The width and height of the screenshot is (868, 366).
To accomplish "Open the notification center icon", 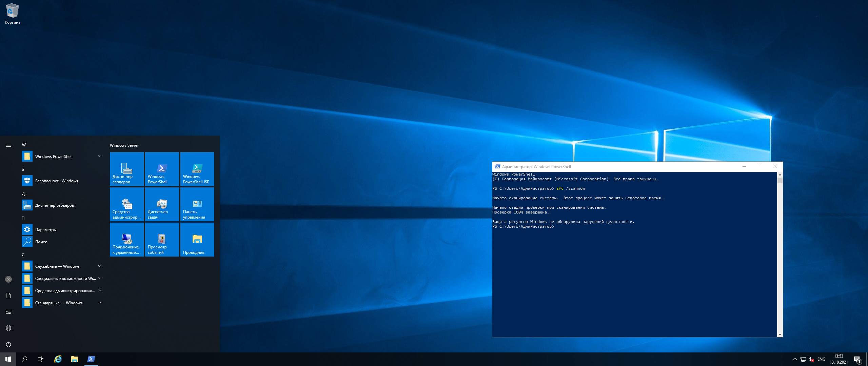I will coord(857,359).
